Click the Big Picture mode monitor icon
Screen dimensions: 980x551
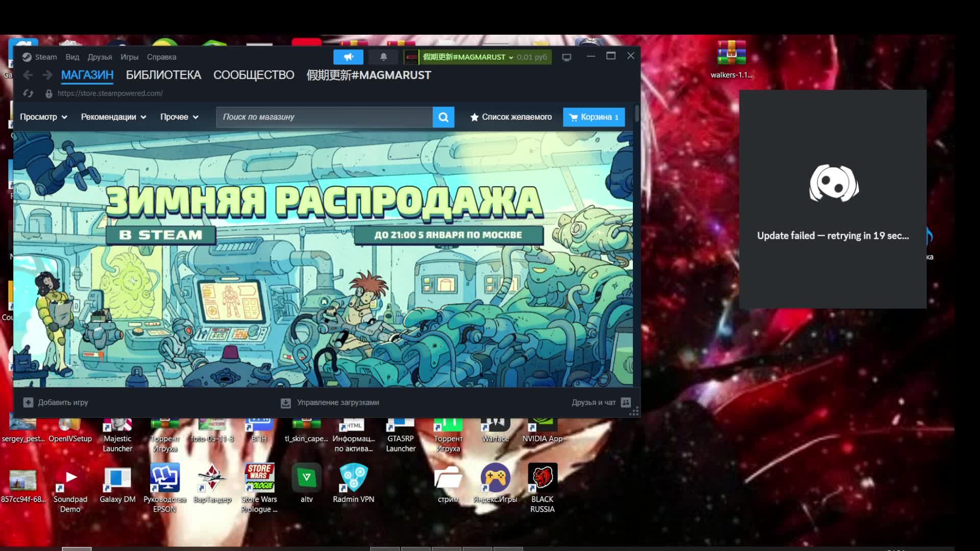pos(567,58)
